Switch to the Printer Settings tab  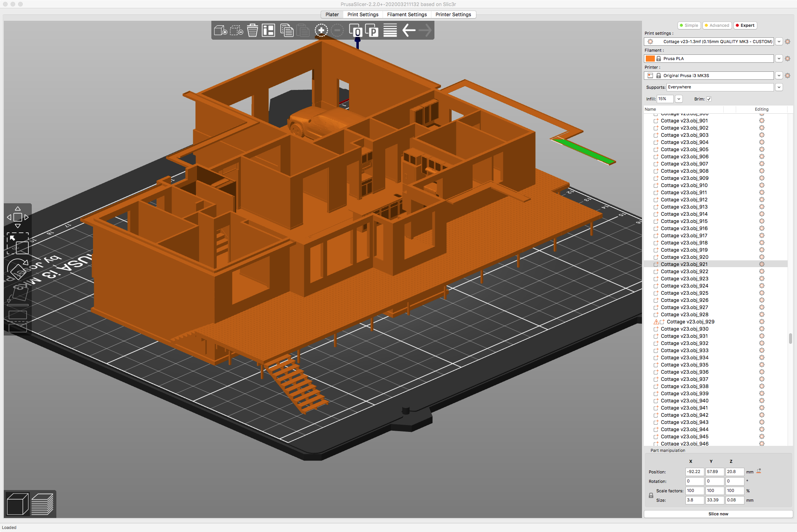453,14
